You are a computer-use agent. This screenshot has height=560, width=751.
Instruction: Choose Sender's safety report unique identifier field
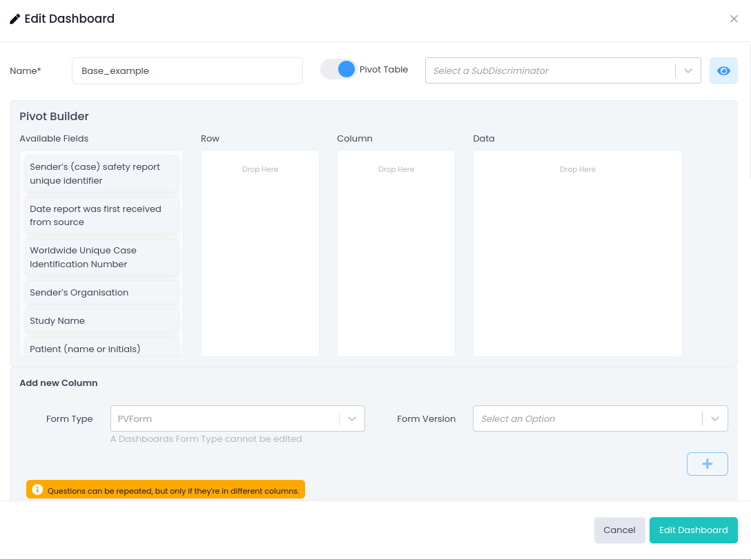coord(101,174)
